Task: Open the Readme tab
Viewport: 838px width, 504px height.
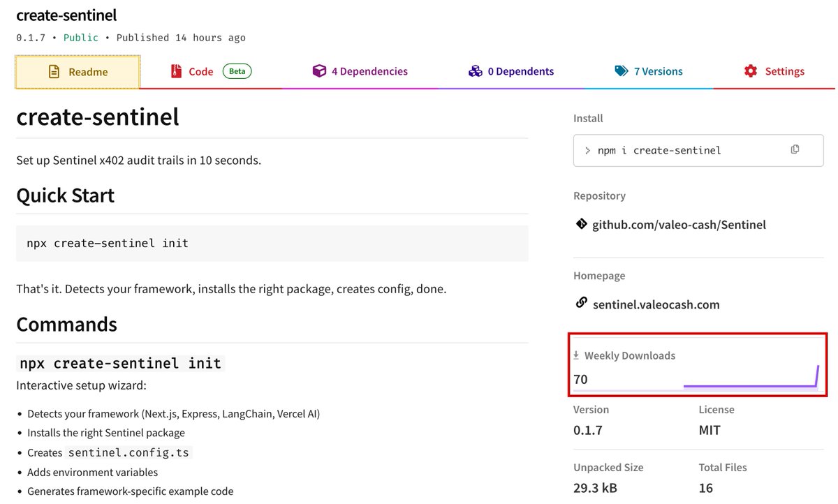Action: coord(78,71)
